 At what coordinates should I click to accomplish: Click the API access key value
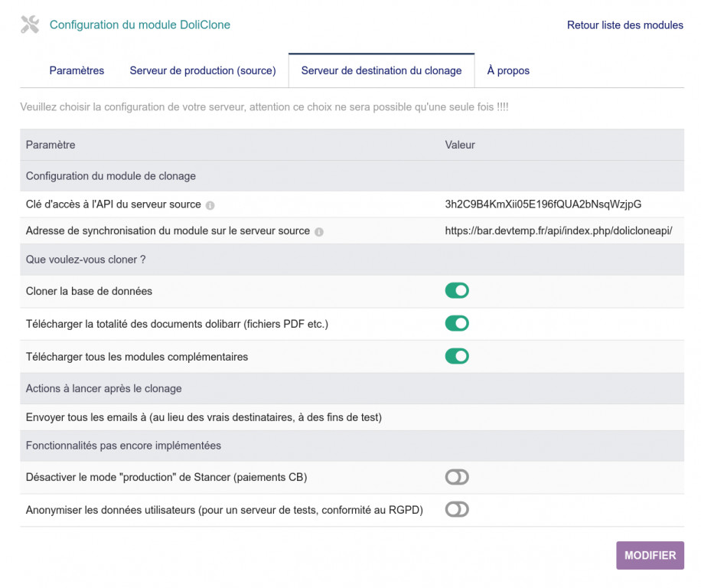tap(543, 204)
